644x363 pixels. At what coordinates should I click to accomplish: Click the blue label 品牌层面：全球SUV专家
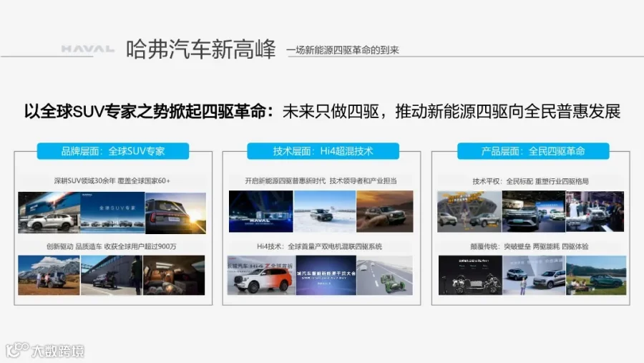[113, 151]
